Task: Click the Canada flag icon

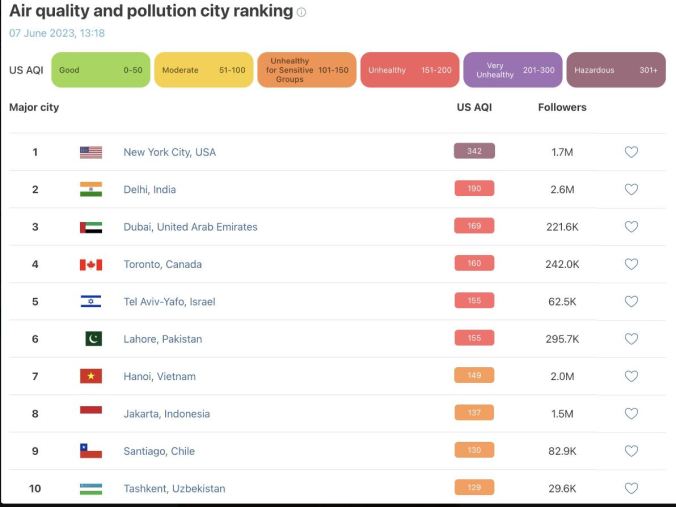Action: coord(91,265)
